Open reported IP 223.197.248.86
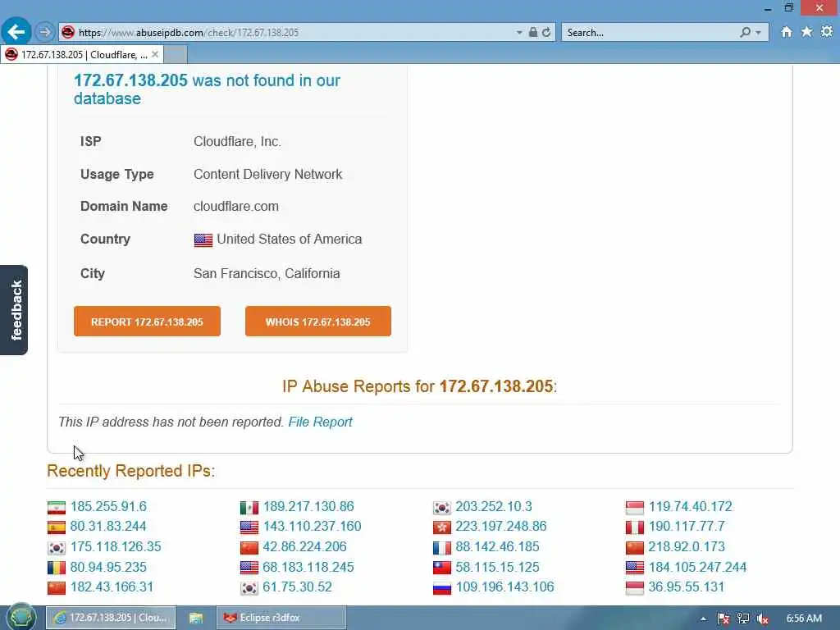This screenshot has height=630, width=840. click(x=501, y=526)
